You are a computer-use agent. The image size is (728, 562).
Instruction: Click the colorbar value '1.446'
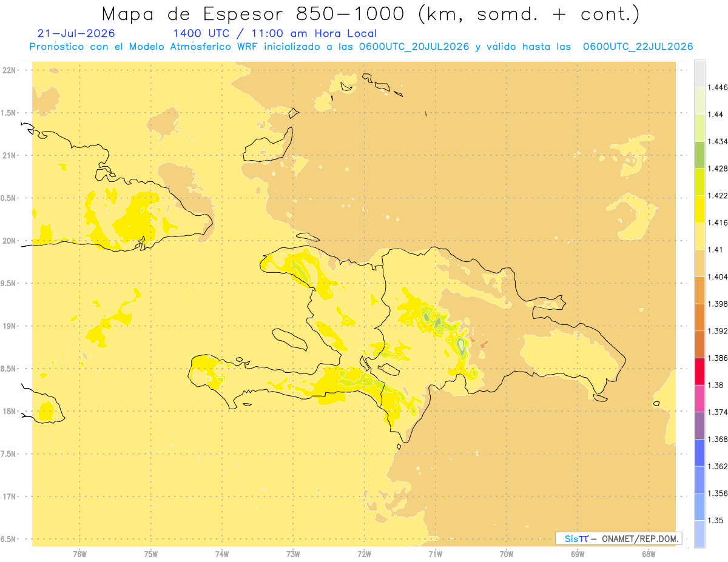click(719, 87)
